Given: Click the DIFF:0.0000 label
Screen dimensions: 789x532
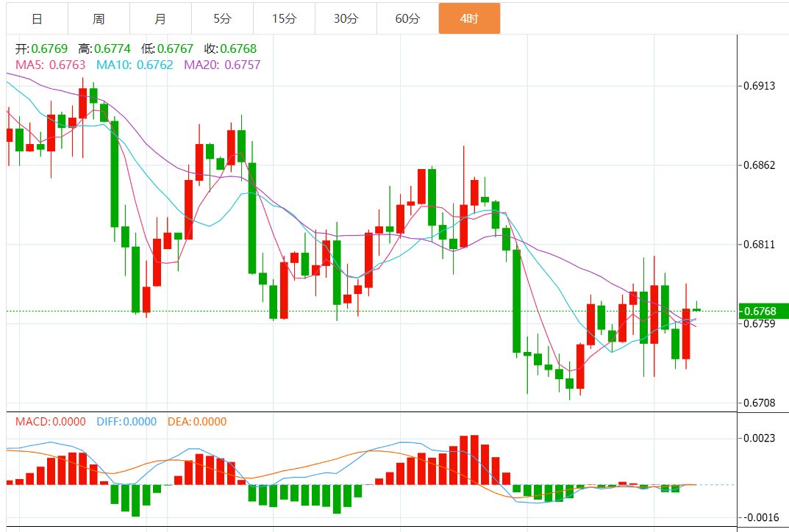Looking at the screenshot, I should tap(126, 421).
